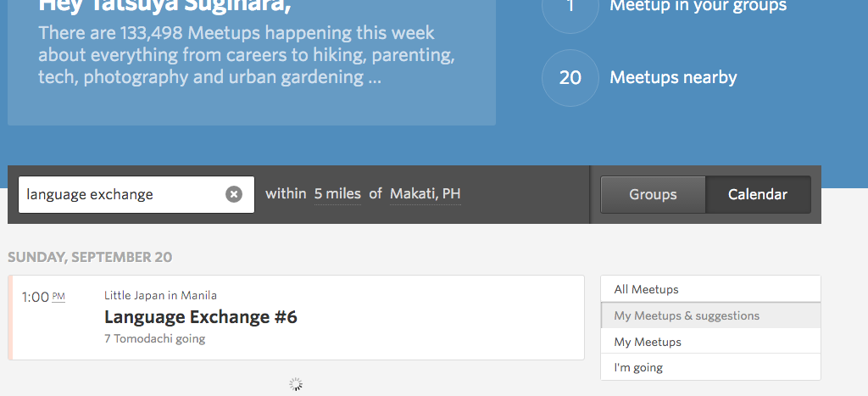Click the 1:00 PM event time
Viewport: 868px width, 396px height.
pyautogui.click(x=43, y=298)
